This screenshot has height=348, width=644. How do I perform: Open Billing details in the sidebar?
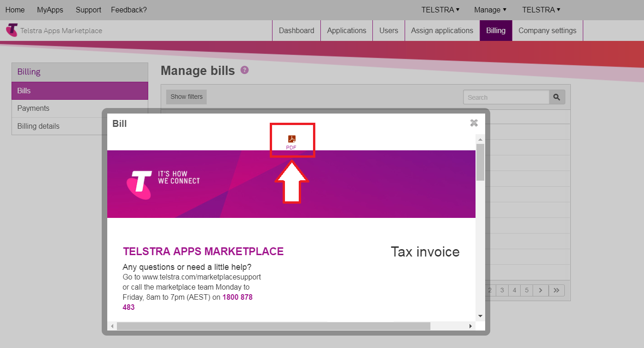pyautogui.click(x=38, y=126)
